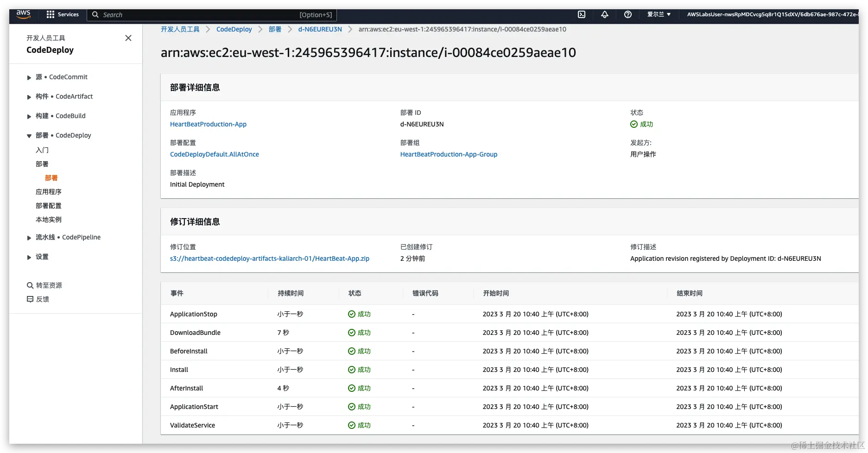Select AfterInstall event name
868x453 pixels.
pos(186,388)
